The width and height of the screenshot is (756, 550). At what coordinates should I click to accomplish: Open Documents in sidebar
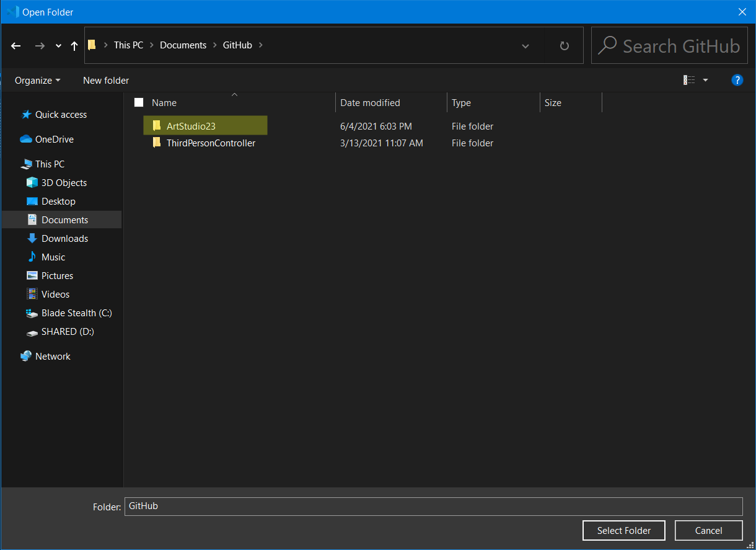point(62,220)
